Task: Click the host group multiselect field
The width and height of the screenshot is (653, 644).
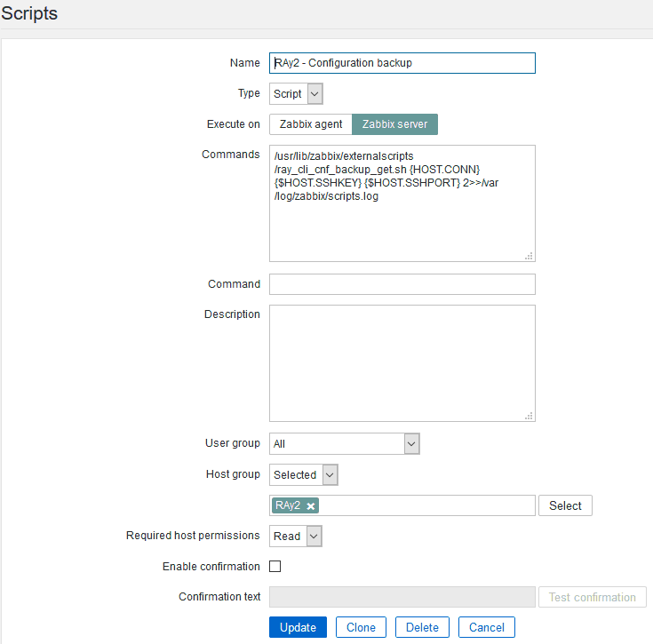Action: [426, 505]
